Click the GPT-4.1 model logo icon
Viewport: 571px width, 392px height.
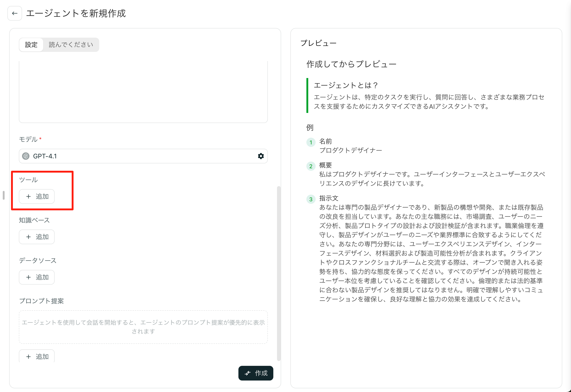pyautogui.click(x=26, y=156)
